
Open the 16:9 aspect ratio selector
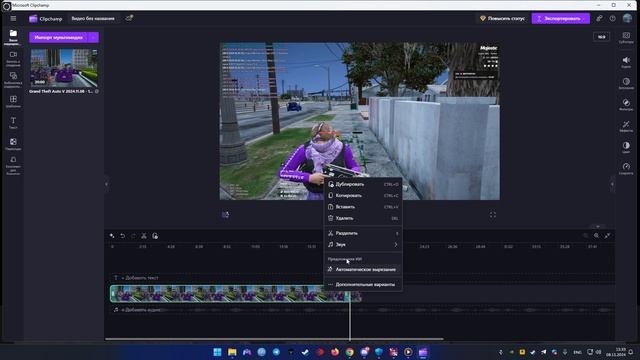601,37
